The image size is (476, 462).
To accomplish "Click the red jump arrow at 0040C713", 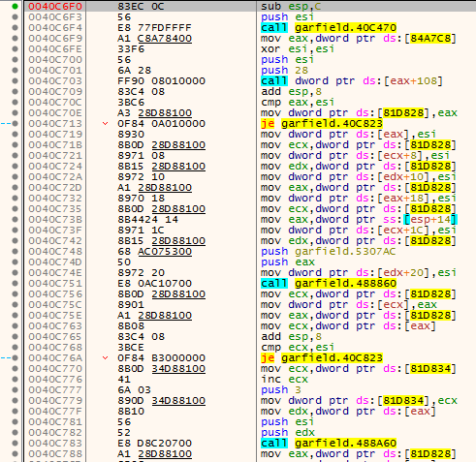I will point(105,124).
